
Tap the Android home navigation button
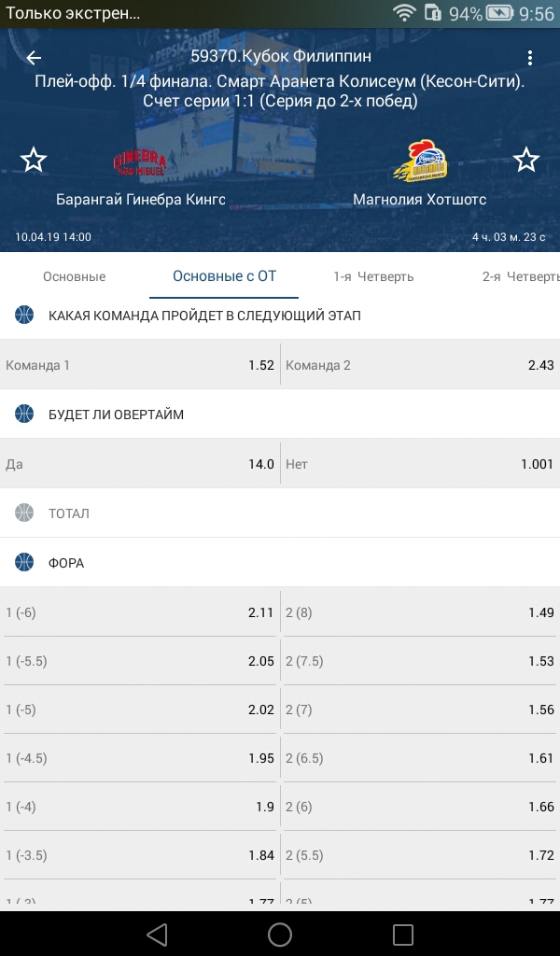coord(280,934)
